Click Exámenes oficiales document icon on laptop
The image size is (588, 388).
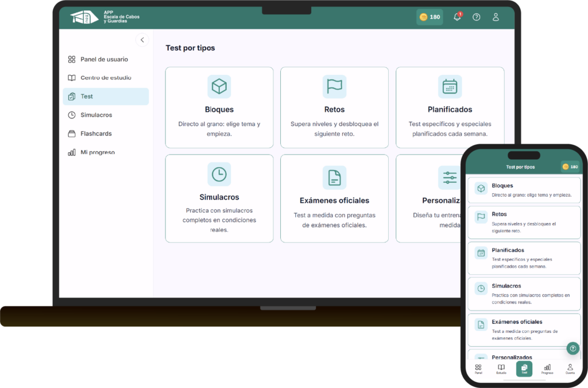click(x=334, y=178)
